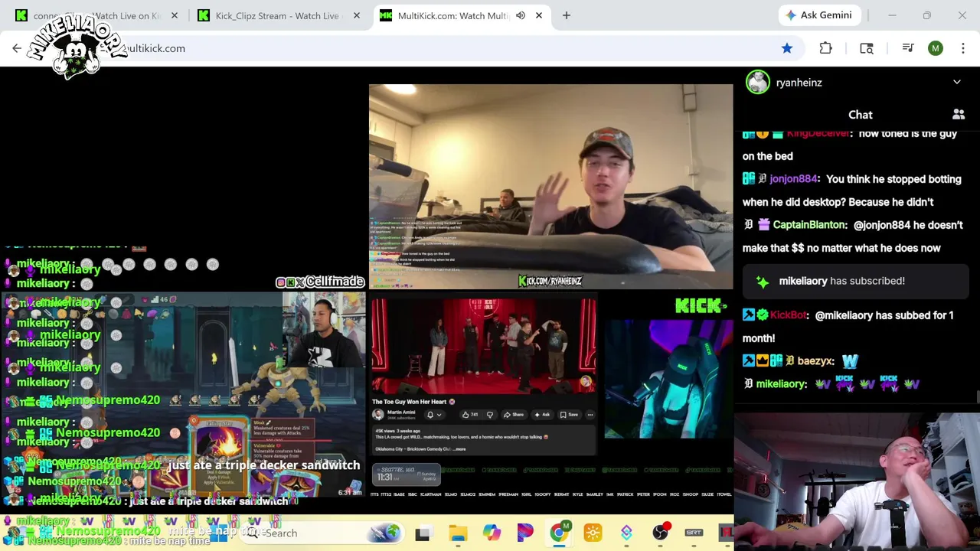Open the orange sun app on the taskbar
The image size is (980, 551).
coord(593,533)
